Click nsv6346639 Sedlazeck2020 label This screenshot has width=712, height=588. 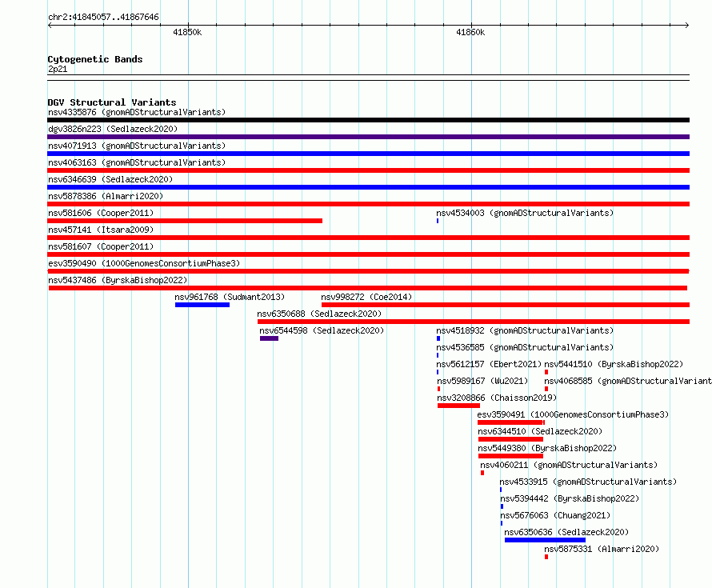[x=110, y=179]
